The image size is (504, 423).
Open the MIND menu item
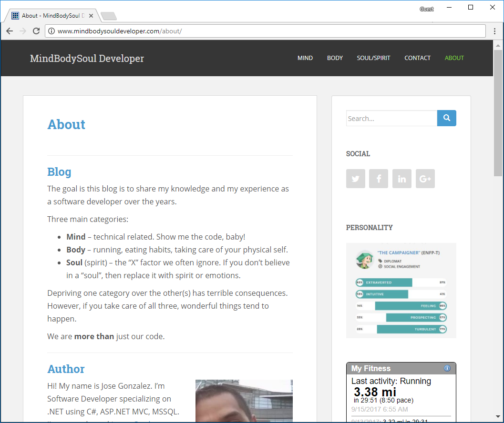pos(305,58)
